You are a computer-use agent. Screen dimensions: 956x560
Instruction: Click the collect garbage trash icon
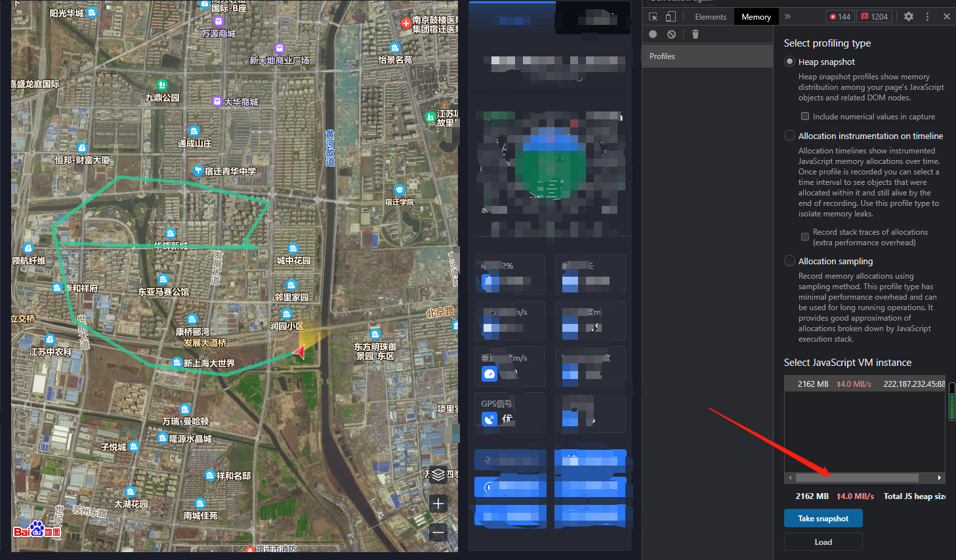696,34
